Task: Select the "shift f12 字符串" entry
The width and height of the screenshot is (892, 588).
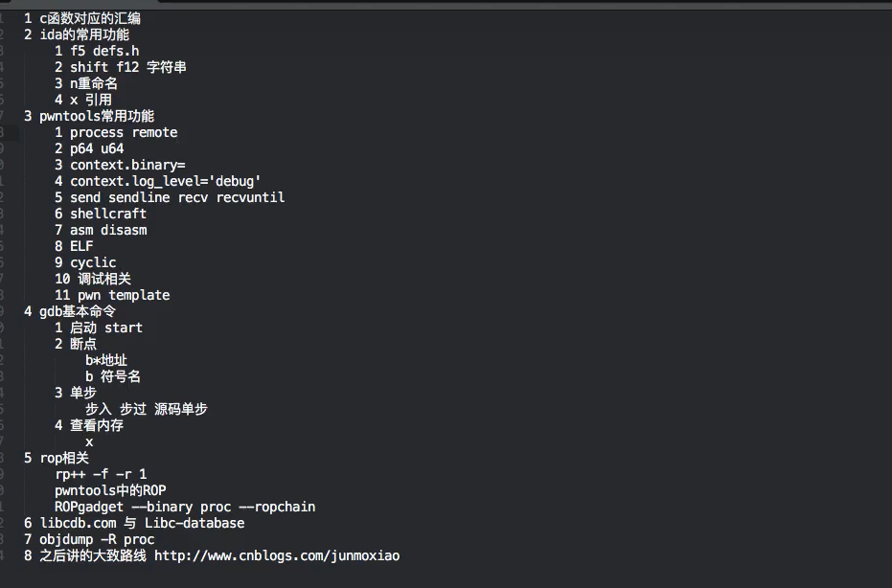Action: point(128,67)
